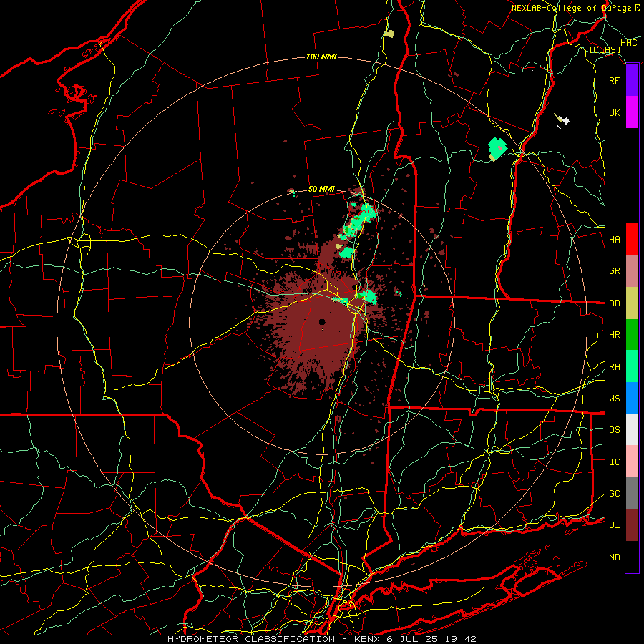Click the RA light green legend swatch

tap(632, 366)
